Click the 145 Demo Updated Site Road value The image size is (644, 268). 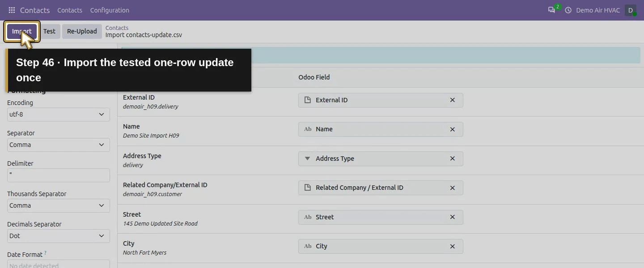pos(160,224)
